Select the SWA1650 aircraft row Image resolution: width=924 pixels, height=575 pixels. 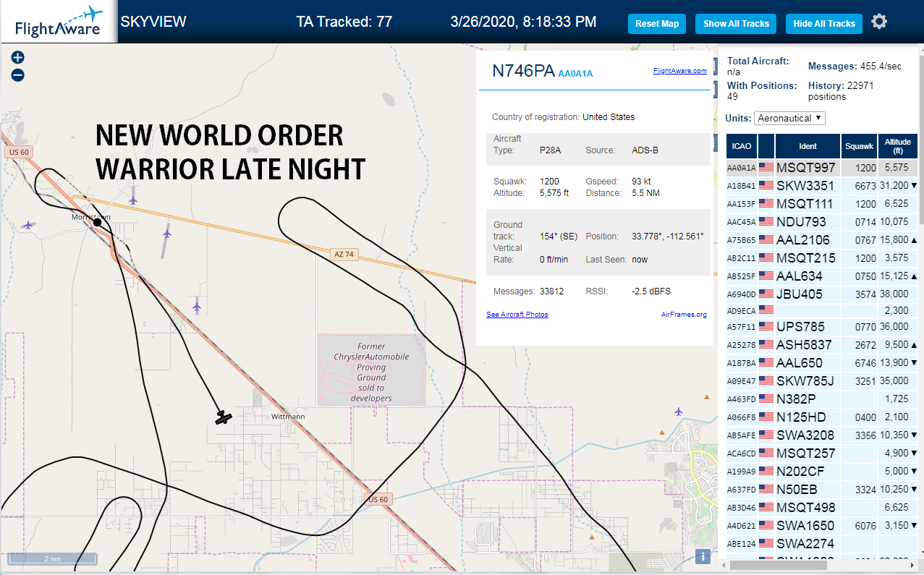[822, 526]
